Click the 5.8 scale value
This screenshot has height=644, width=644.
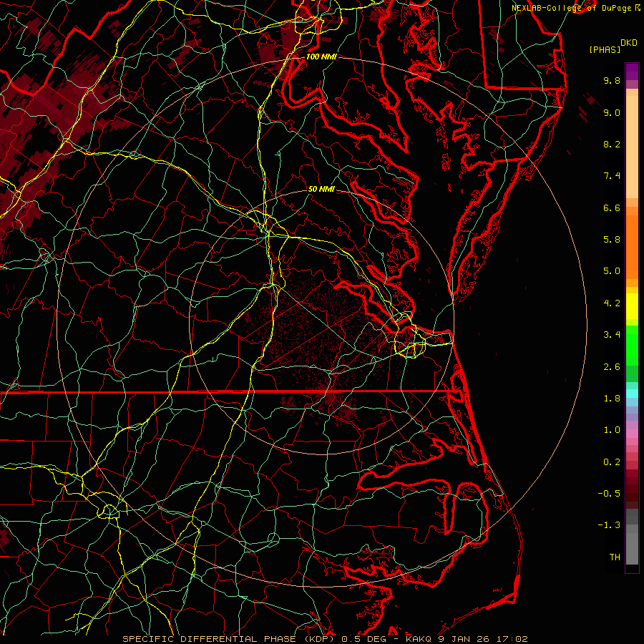tap(612, 240)
